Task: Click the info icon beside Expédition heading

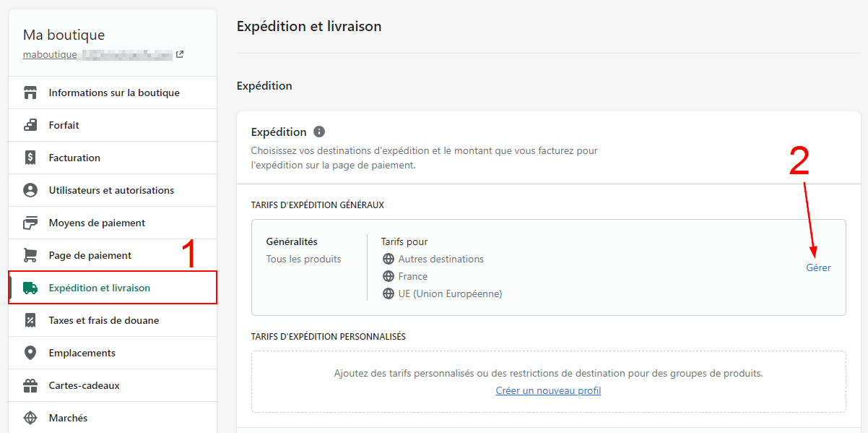Action: (x=319, y=132)
